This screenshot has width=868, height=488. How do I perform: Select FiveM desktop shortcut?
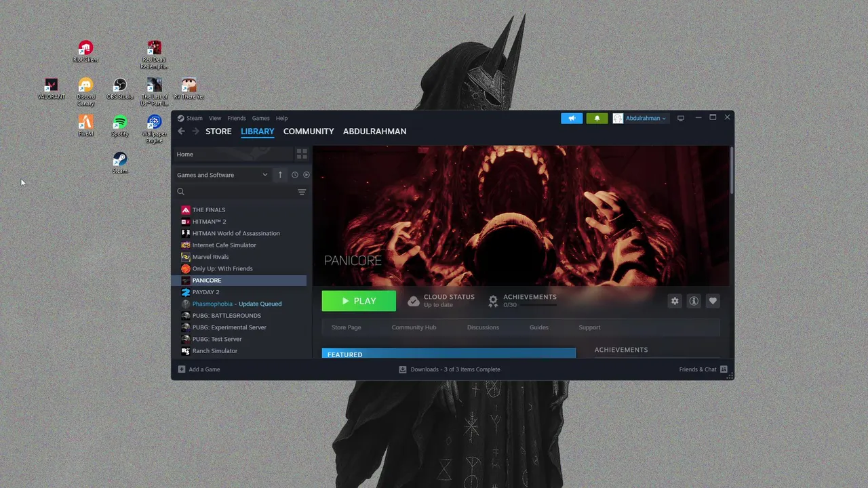point(85,126)
